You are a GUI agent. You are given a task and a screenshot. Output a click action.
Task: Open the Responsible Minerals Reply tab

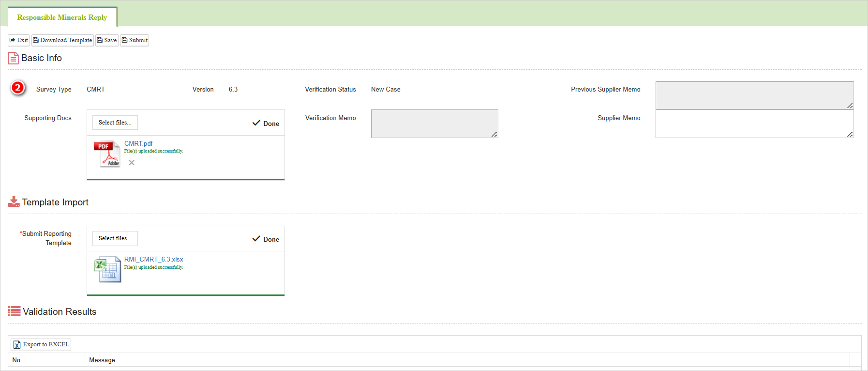[62, 17]
